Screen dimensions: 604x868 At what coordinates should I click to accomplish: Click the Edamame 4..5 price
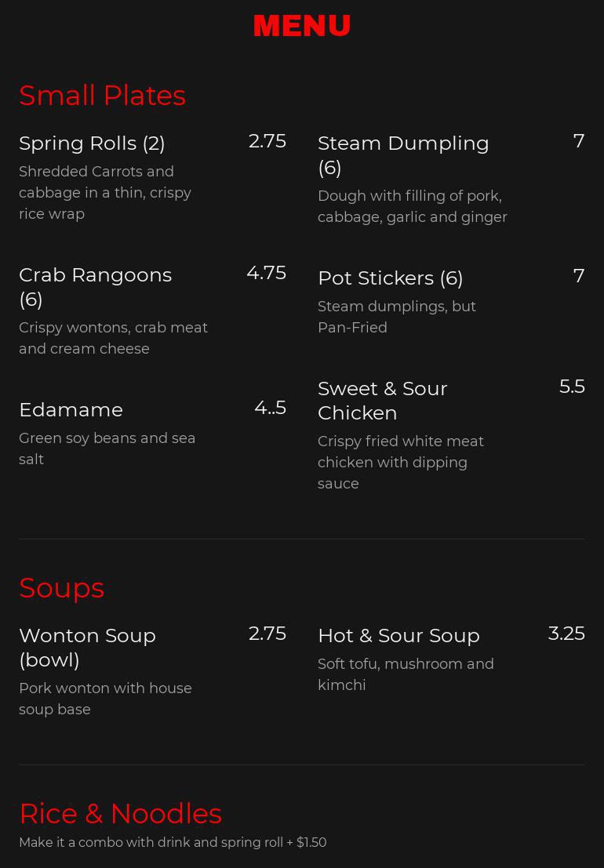click(x=270, y=408)
